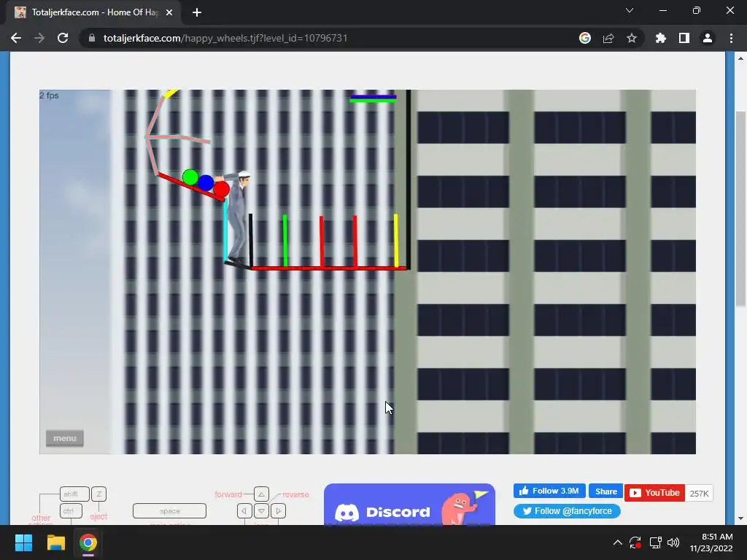Expand the tab search chevron
The image size is (747, 560).
630,10
